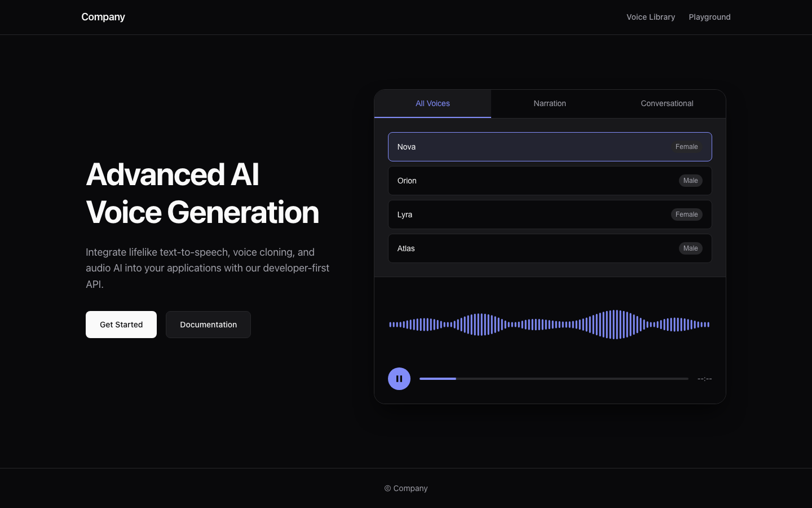Image resolution: width=812 pixels, height=508 pixels.
Task: Switch to the Conversational tab
Action: 667,104
